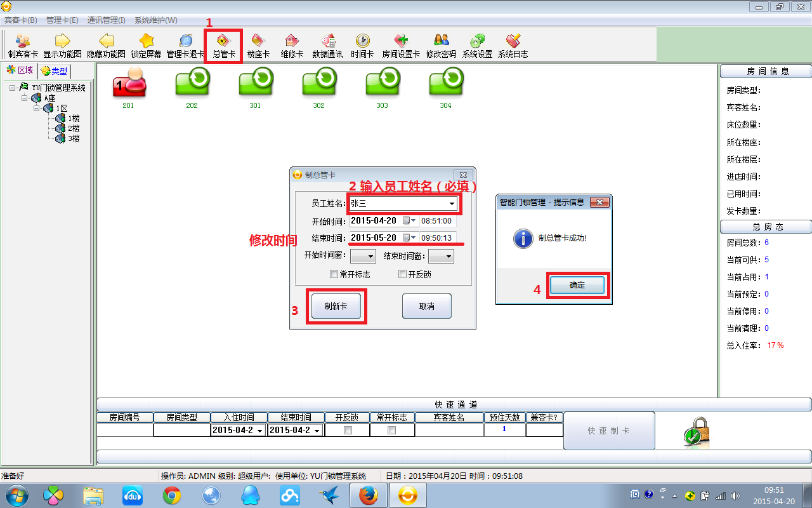Open 系统设置 system settings
This screenshot has height=508, width=812.
pyautogui.click(x=477, y=45)
